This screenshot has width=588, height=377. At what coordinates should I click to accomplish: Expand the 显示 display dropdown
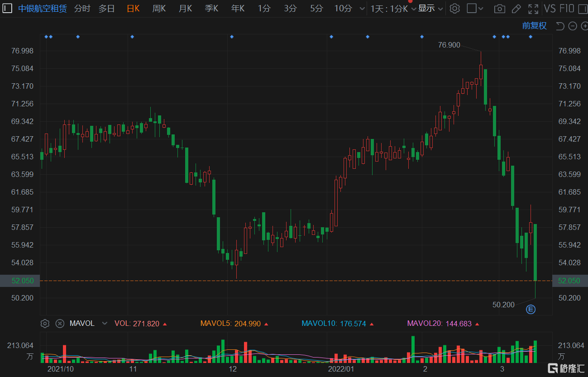[x=430, y=9]
